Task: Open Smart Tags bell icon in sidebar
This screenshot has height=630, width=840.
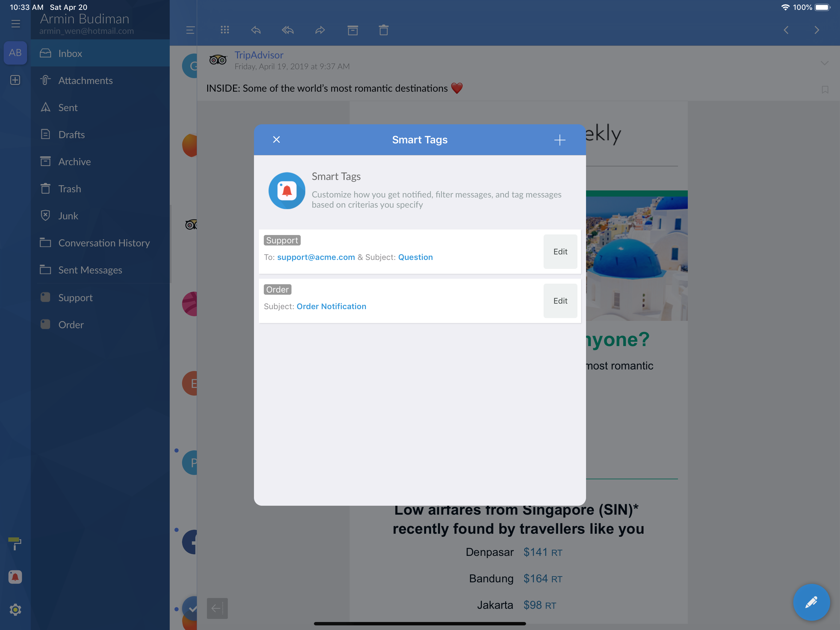Action: tap(15, 577)
